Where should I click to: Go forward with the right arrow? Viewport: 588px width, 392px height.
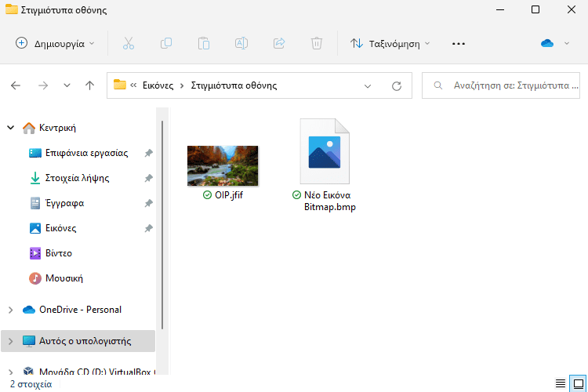pyautogui.click(x=43, y=85)
